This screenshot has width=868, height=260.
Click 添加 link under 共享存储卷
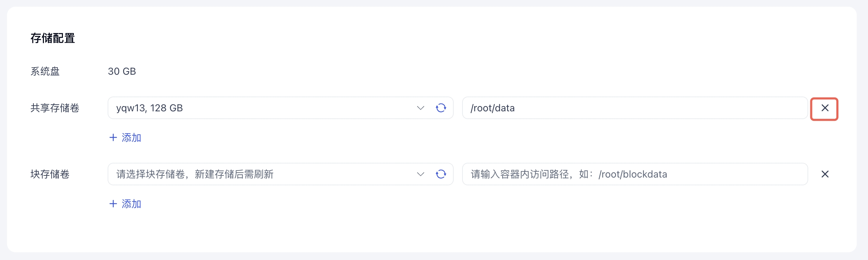pos(131,137)
